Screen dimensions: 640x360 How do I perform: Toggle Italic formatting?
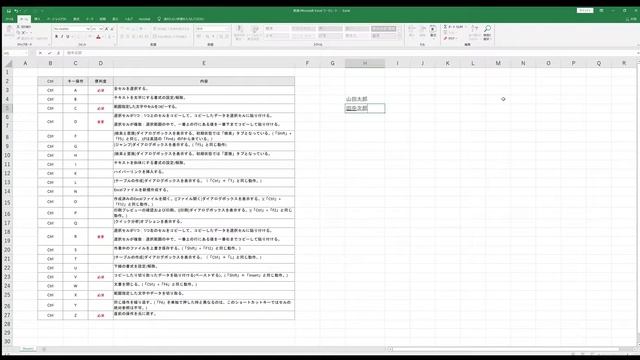(x=62, y=37)
